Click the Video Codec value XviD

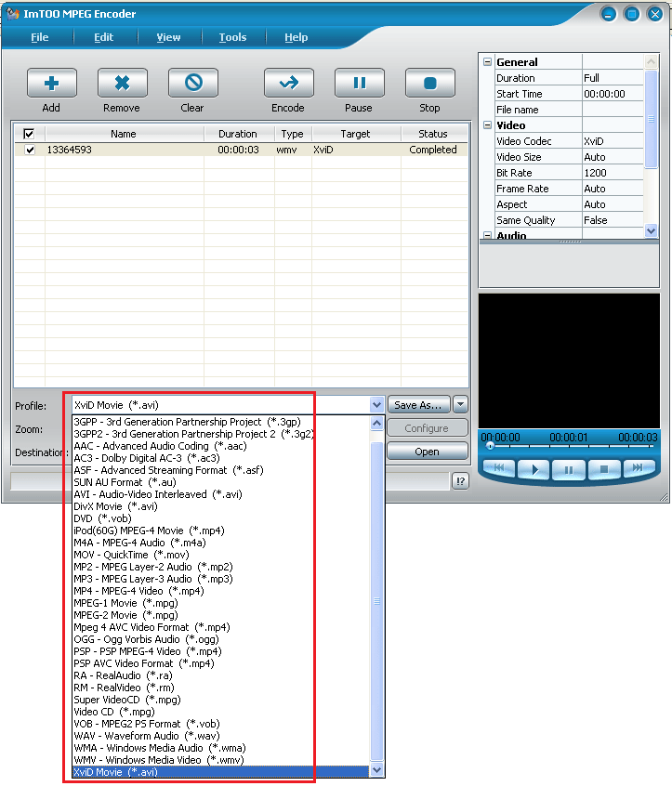(x=613, y=141)
